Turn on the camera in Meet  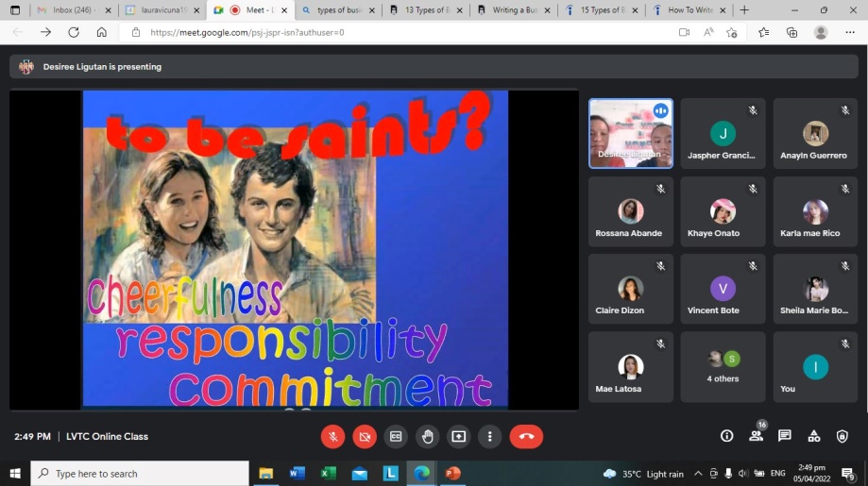[x=365, y=436]
